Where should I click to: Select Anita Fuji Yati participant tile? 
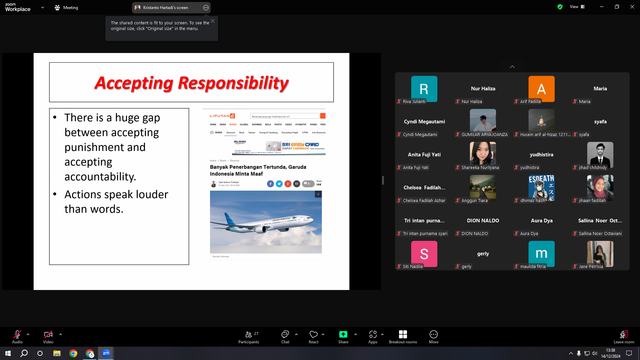click(424, 155)
